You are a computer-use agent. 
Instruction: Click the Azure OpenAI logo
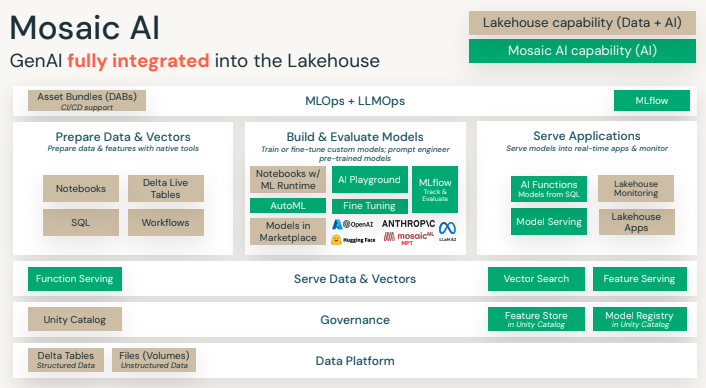(337, 224)
